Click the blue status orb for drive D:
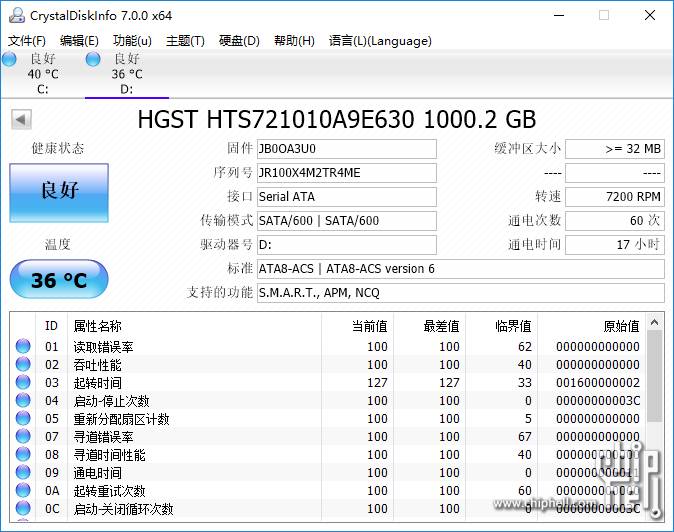 point(93,59)
